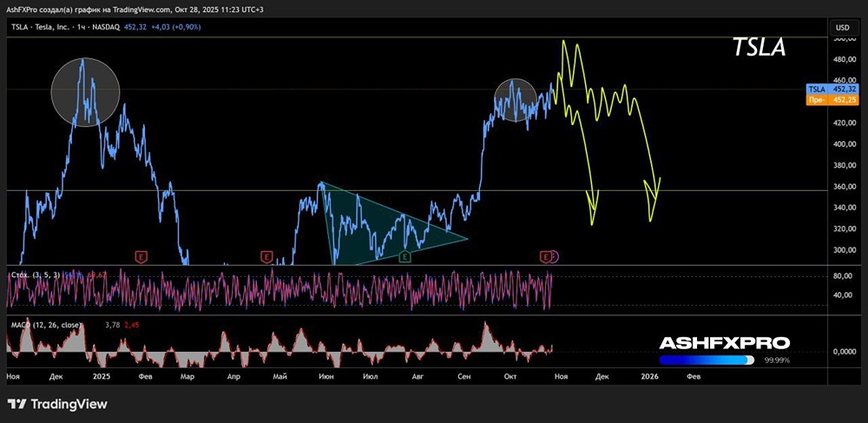Click the TradingView logo at bottom left
Viewport: 868px width, 423px height.
pos(56,404)
